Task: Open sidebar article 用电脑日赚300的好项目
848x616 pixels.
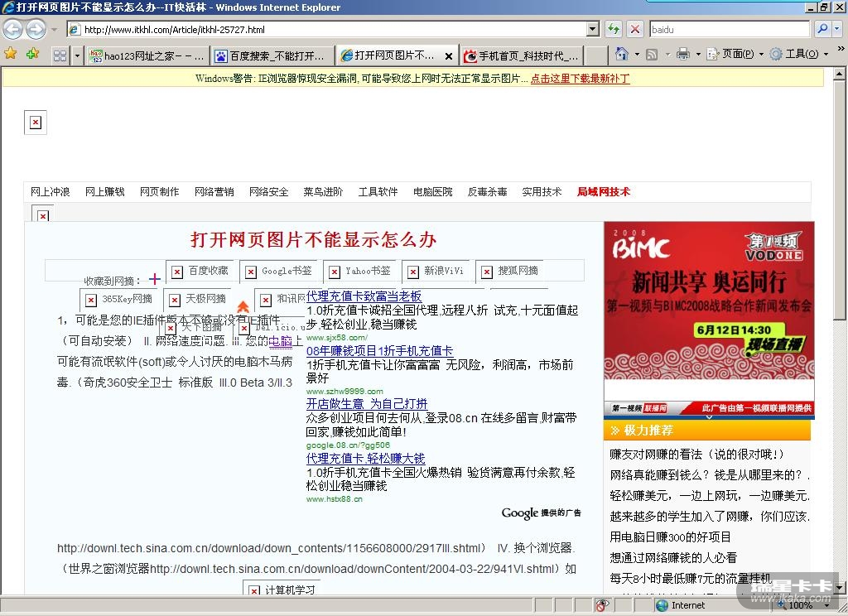Action: [671, 537]
